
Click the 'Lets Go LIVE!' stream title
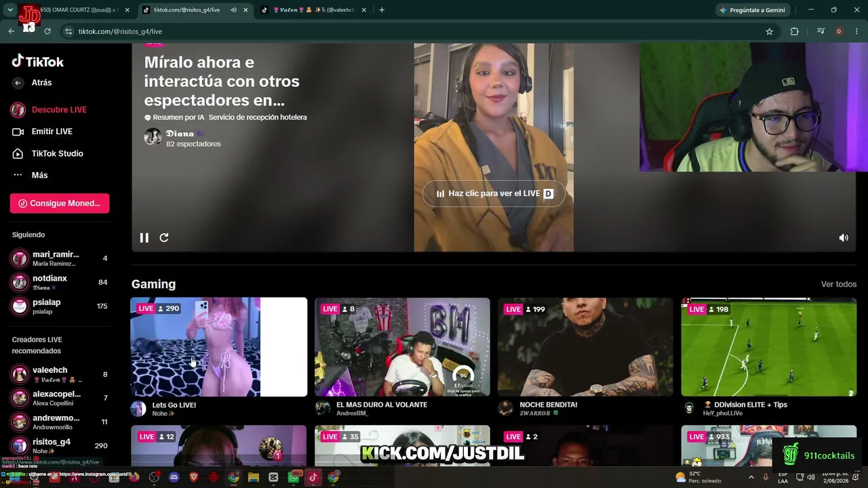click(x=174, y=405)
